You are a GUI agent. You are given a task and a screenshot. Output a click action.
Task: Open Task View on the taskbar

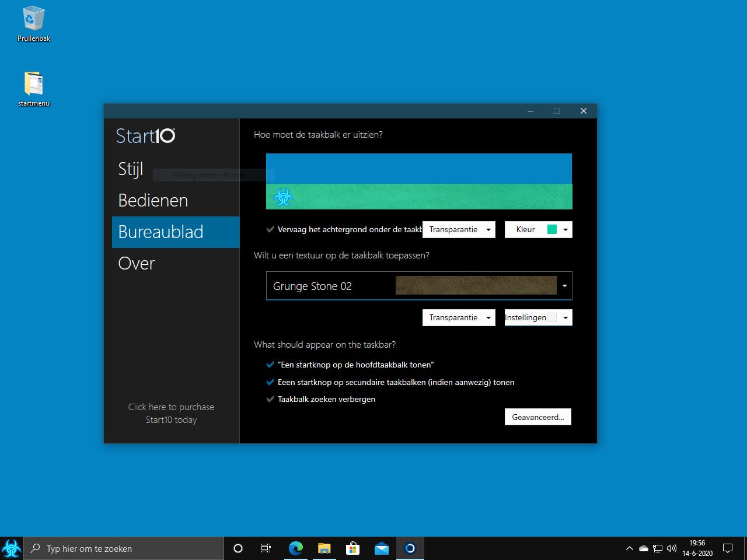266,548
